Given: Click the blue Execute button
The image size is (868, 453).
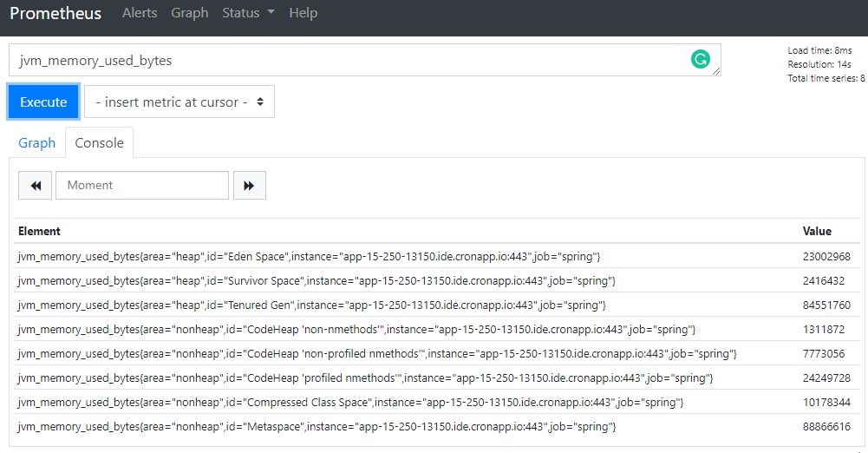Looking at the screenshot, I should point(43,102).
